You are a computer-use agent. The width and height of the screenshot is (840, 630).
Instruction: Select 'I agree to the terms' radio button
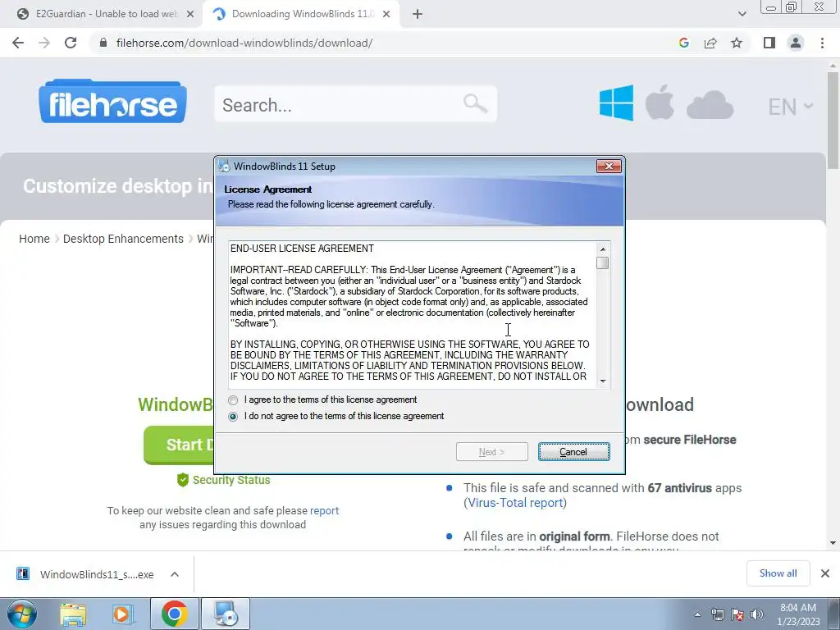pos(233,400)
